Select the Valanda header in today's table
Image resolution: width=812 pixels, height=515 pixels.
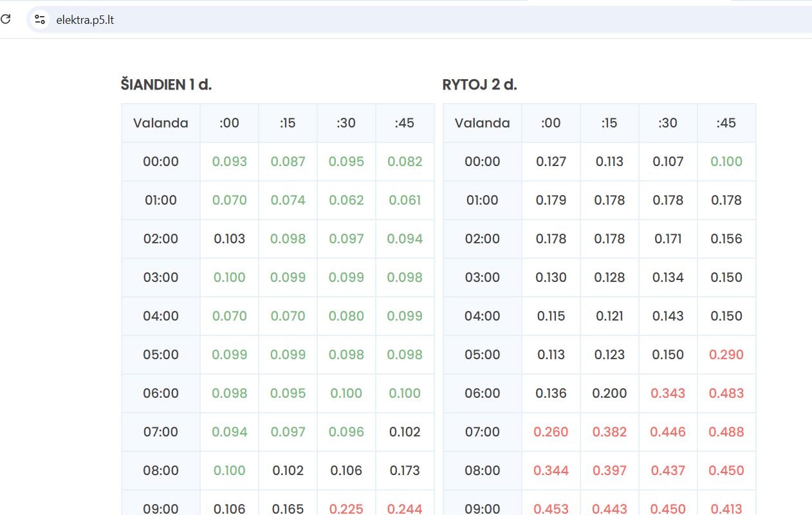161,123
